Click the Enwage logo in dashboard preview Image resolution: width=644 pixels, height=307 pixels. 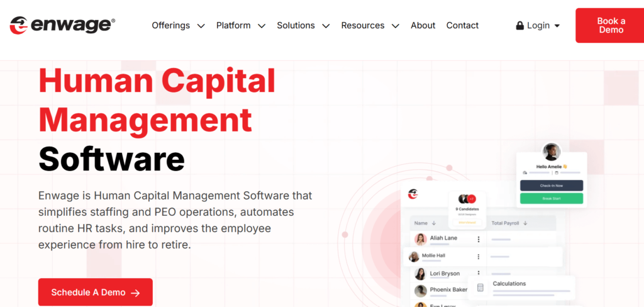(x=413, y=193)
